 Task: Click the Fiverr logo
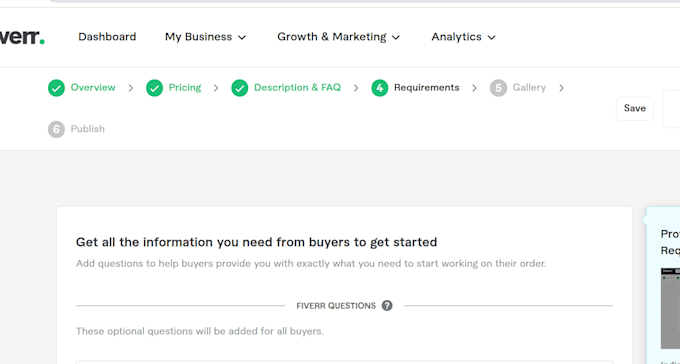(22, 37)
